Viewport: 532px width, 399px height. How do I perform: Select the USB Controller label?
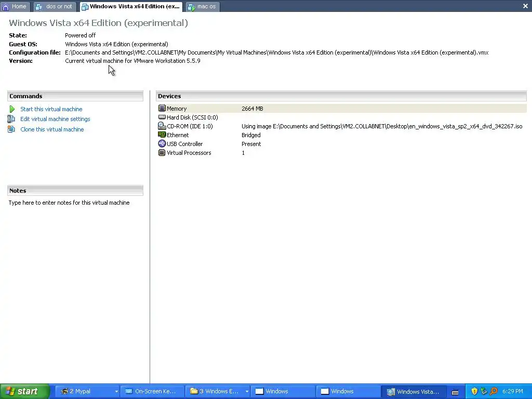pyautogui.click(x=184, y=144)
